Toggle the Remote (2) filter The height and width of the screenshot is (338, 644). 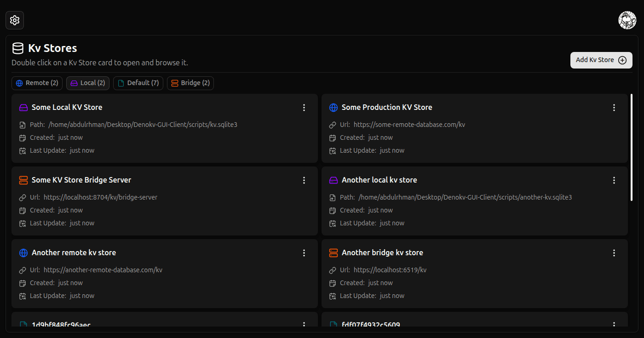coord(37,83)
